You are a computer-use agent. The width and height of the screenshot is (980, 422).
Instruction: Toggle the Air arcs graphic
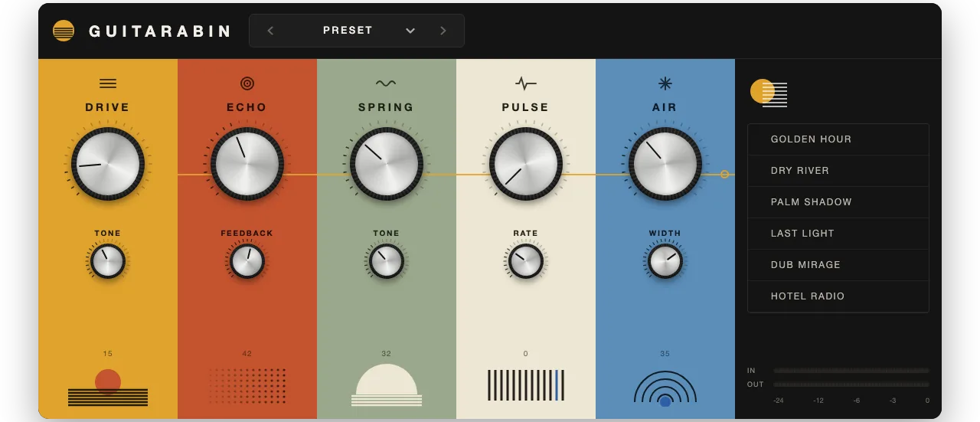(665, 388)
